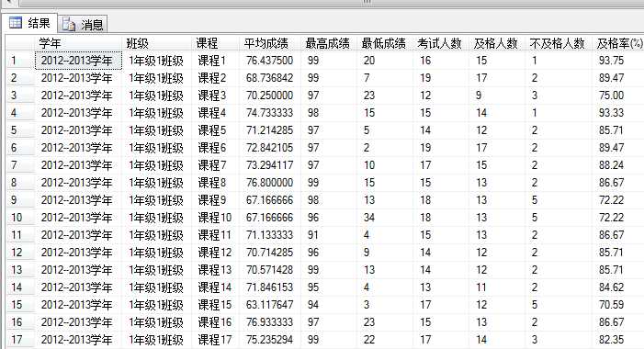Click the 学年 column header
Image resolution: width=644 pixels, height=349 pixels.
[78, 43]
